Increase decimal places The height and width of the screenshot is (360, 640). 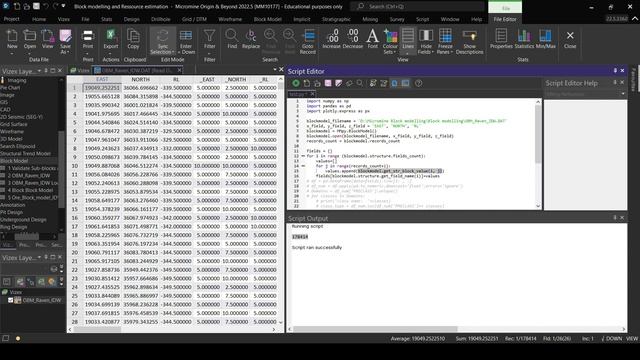[331, 40]
